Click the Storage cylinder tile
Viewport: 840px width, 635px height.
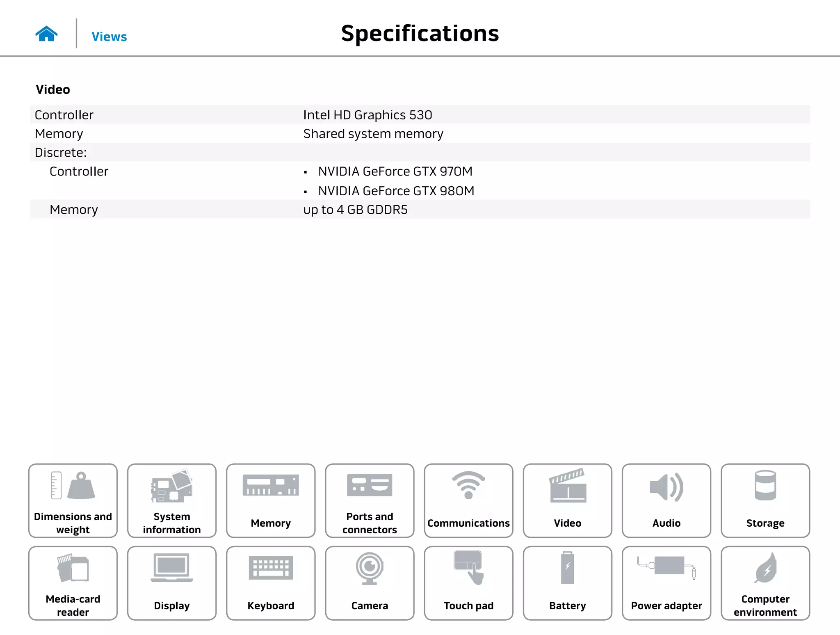[765, 500]
